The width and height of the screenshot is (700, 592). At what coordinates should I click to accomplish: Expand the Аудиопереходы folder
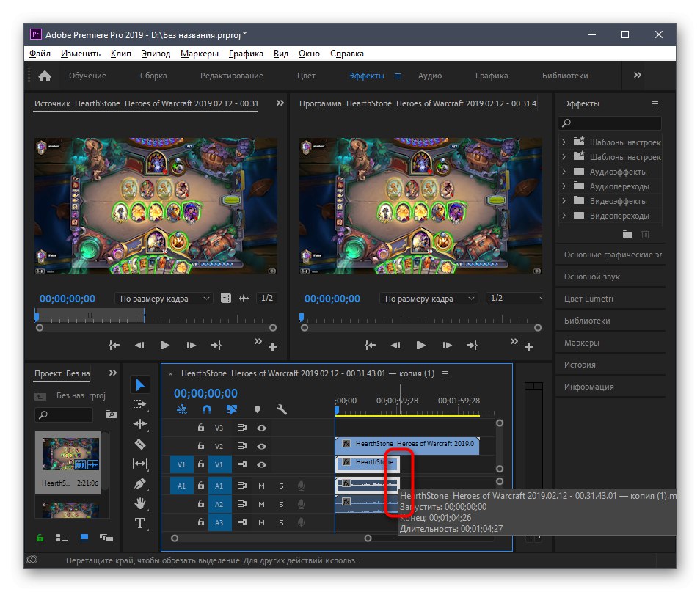[564, 186]
